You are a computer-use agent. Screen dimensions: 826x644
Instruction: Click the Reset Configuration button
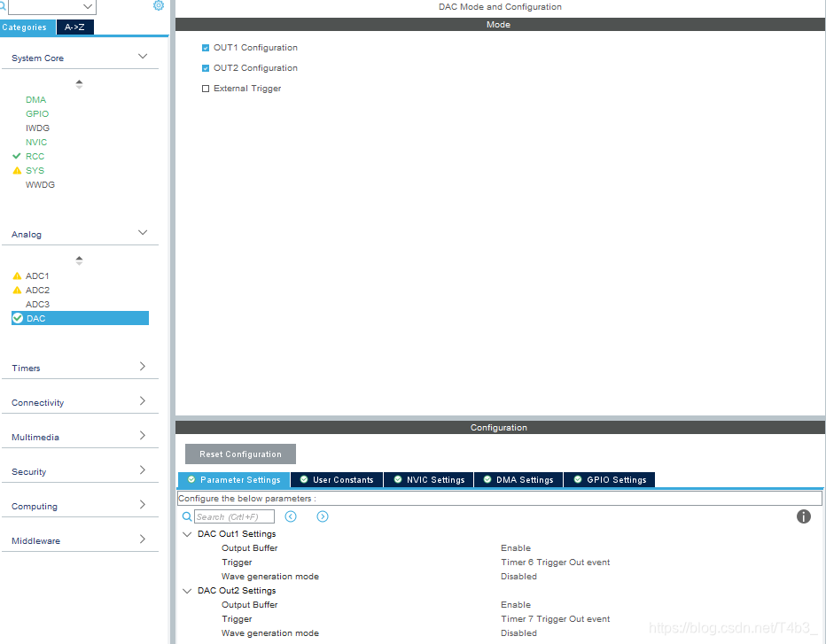pos(240,454)
